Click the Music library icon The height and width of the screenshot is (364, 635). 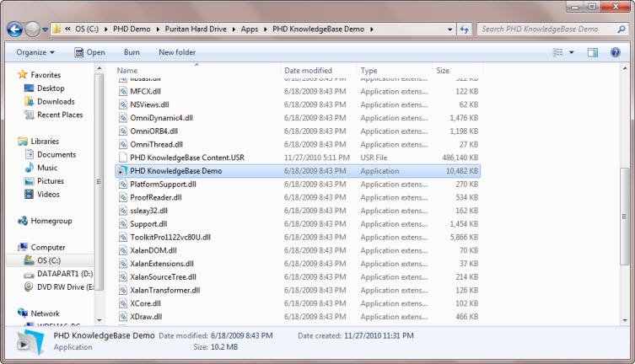tap(30, 168)
